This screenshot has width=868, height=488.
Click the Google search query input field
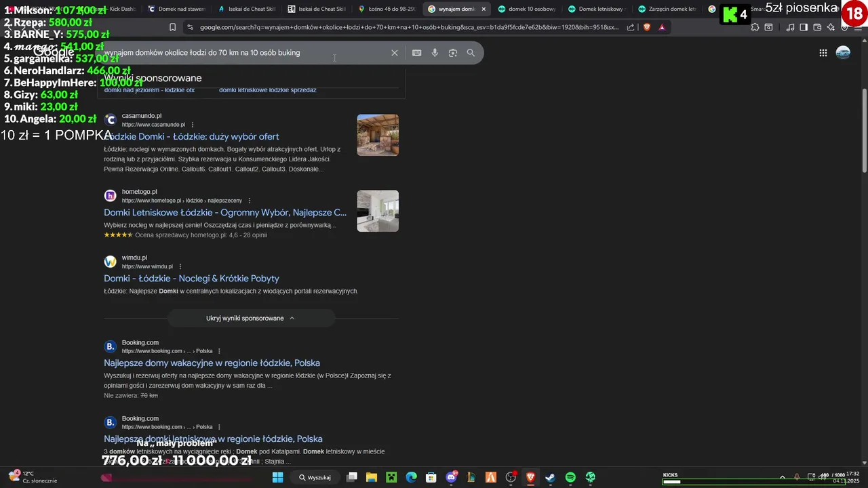tap(244, 53)
